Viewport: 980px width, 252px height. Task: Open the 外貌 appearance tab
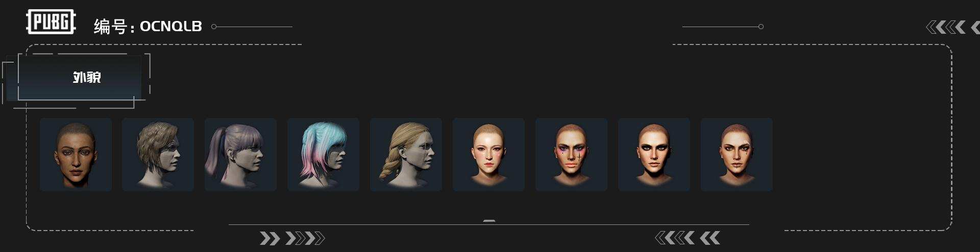tap(80, 78)
